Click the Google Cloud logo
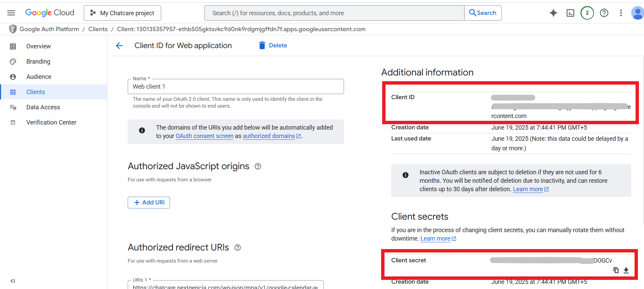644x289 pixels. pos(50,13)
